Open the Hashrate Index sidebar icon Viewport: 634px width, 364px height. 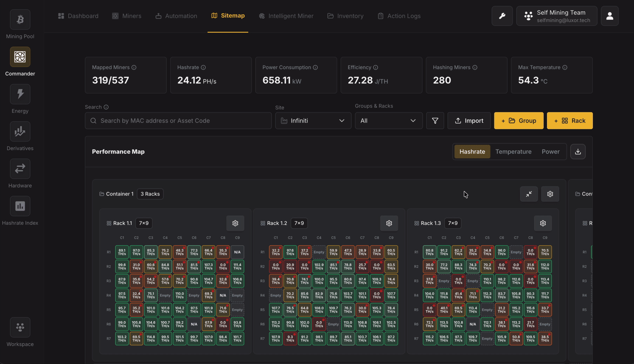(20, 206)
